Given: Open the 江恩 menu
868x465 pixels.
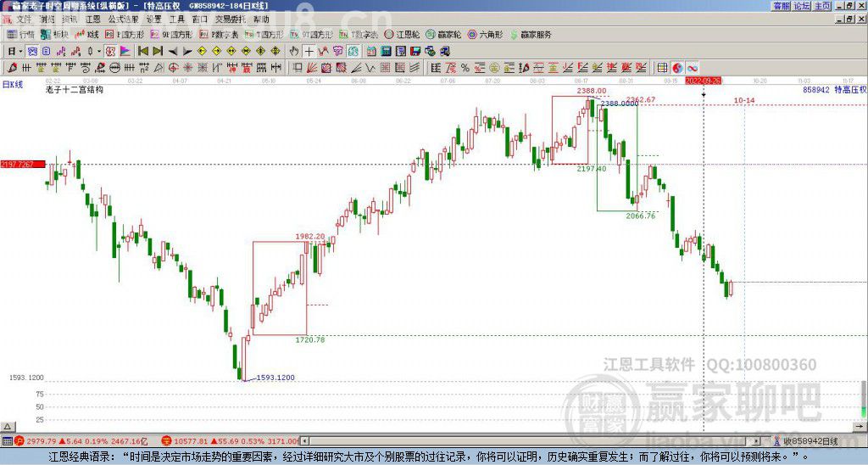Looking at the screenshot, I should click(92, 20).
